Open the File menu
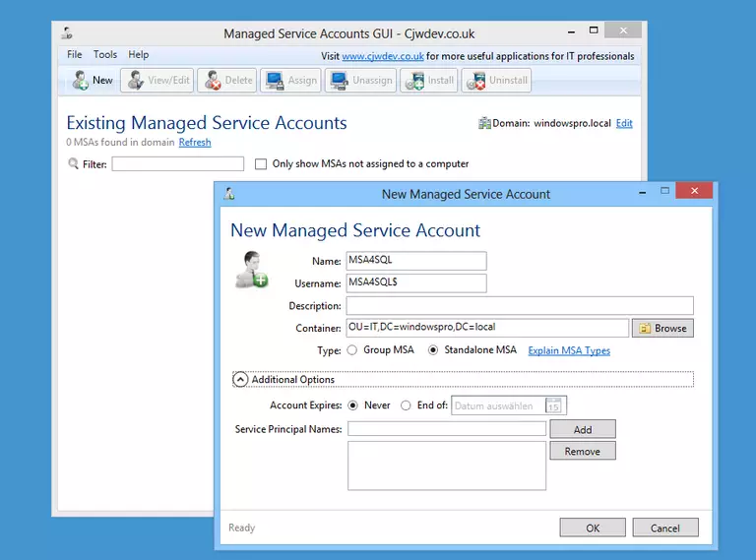This screenshot has height=560, width=756. (75, 55)
